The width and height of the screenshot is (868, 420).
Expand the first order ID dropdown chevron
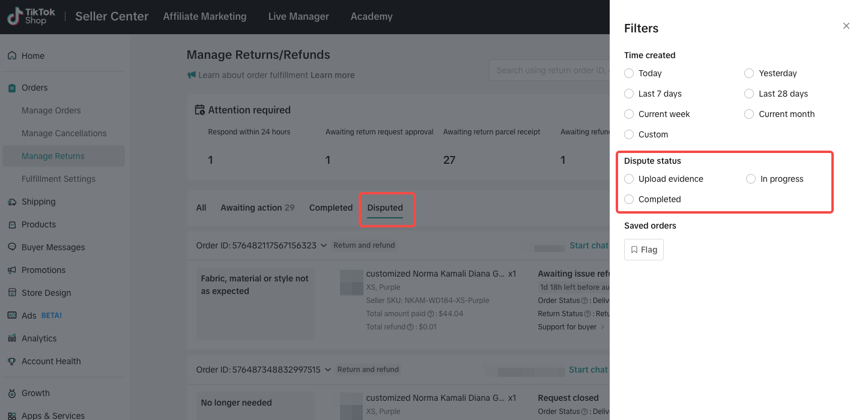pos(324,245)
